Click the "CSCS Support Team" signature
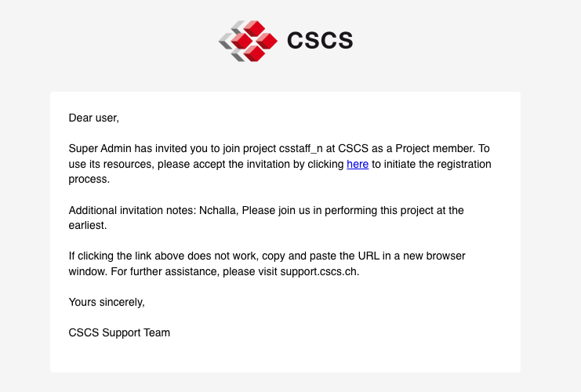 (119, 332)
